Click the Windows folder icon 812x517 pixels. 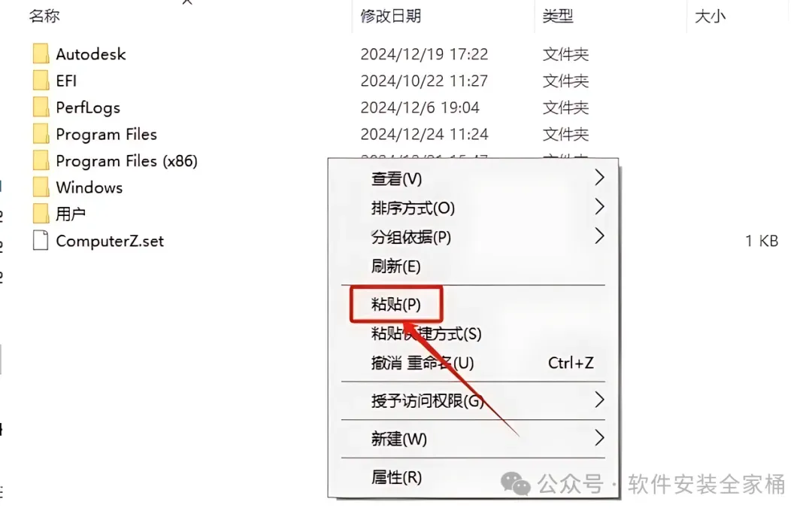[x=41, y=187]
